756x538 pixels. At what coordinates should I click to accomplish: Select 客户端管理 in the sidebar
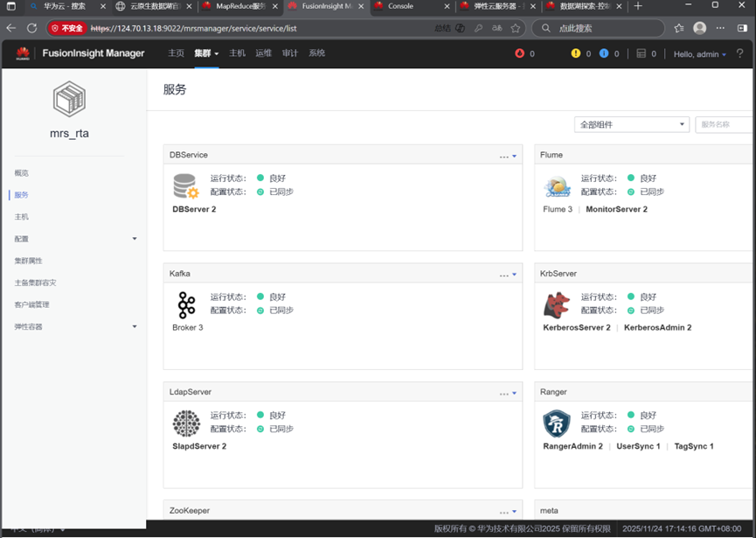click(x=31, y=304)
